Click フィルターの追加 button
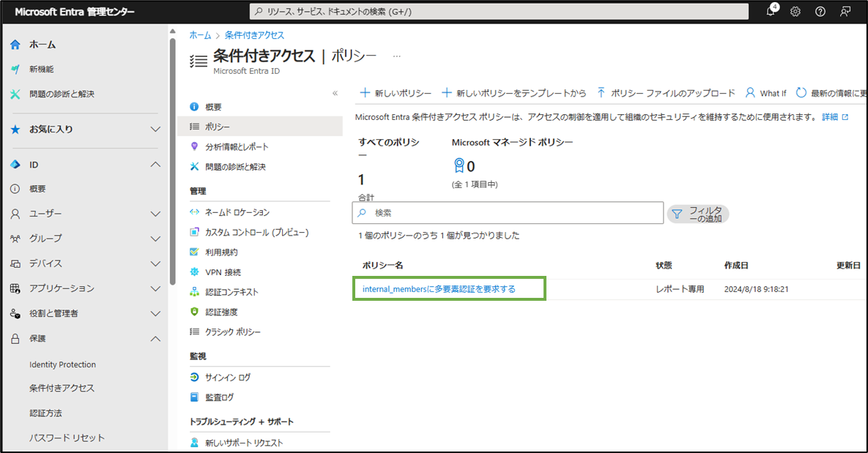 coord(698,214)
